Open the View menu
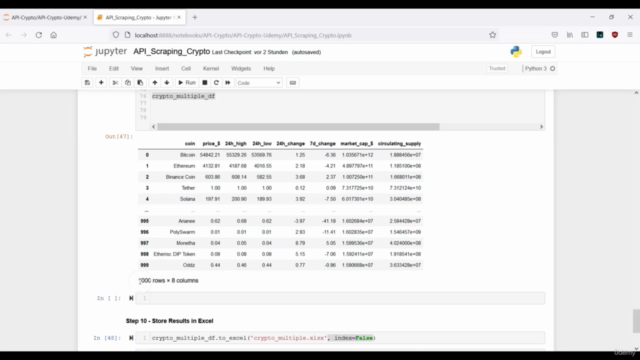Viewport: 640px width, 360px height. (x=137, y=69)
